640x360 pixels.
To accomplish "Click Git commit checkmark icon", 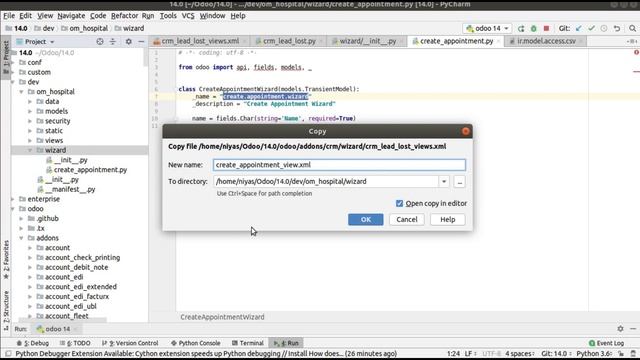I will pos(591,29).
